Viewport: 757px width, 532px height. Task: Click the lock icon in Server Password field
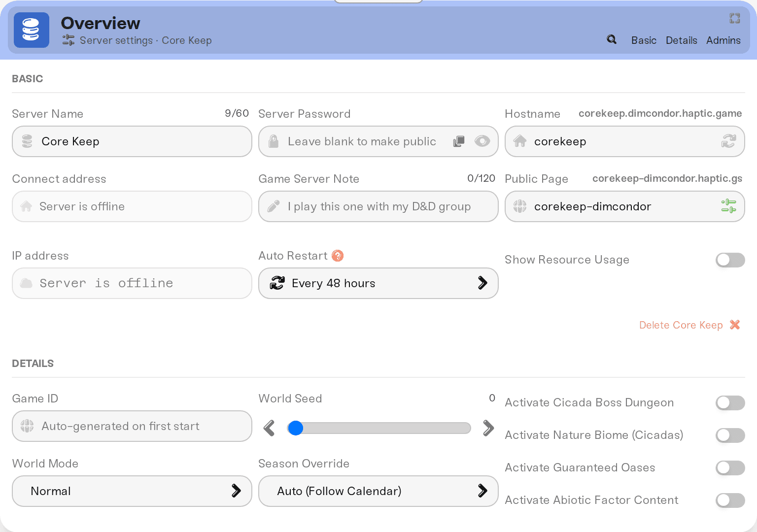tap(274, 141)
